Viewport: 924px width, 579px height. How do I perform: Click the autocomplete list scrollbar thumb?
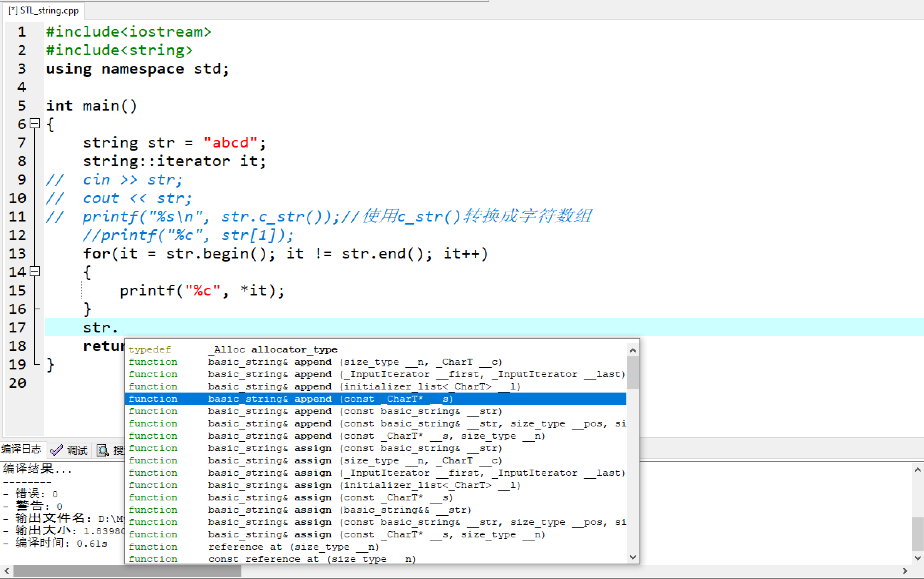point(633,372)
